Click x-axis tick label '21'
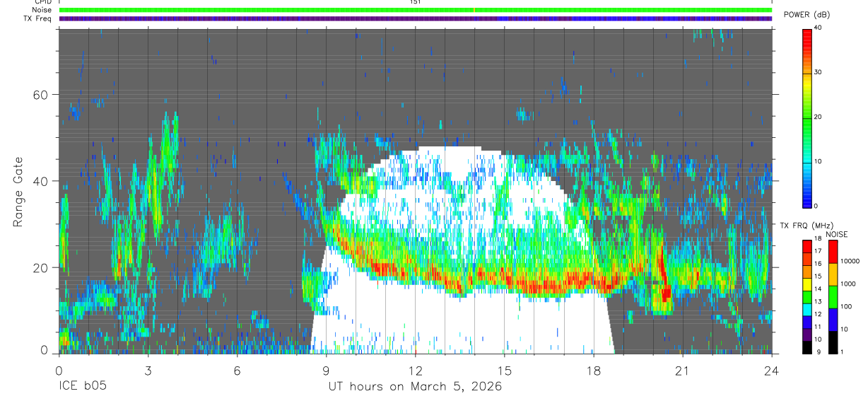This screenshot has width=868, height=401. 682,371
